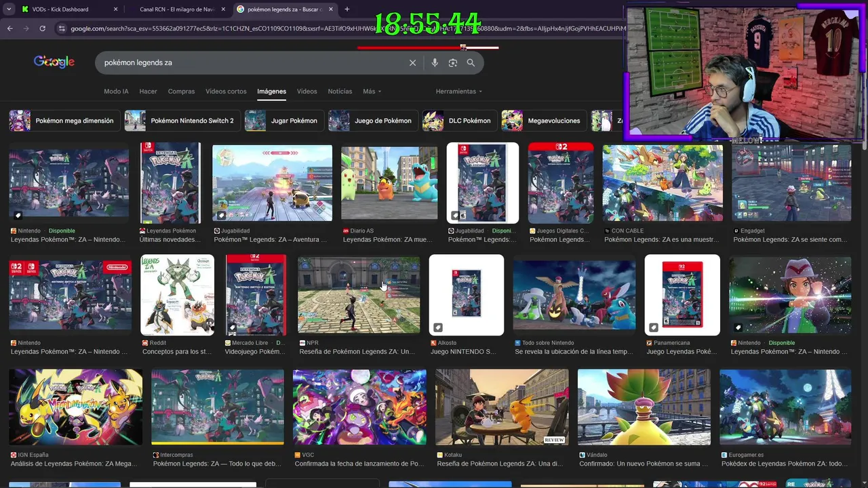This screenshot has height=488, width=868.
Task: Select the Juego de Pokémon chip
Action: tap(372, 121)
